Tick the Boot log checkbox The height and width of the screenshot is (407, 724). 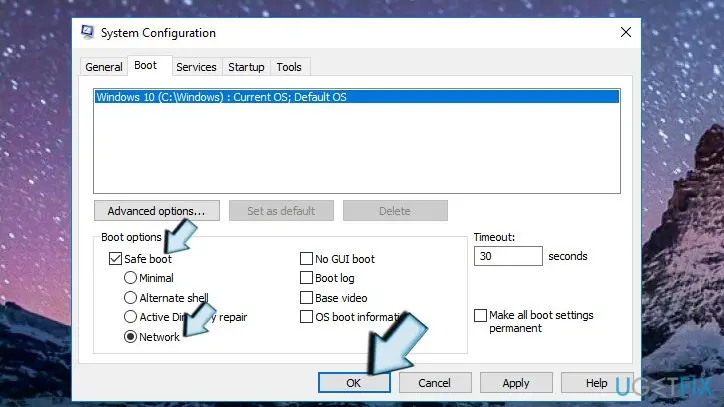pyautogui.click(x=306, y=278)
